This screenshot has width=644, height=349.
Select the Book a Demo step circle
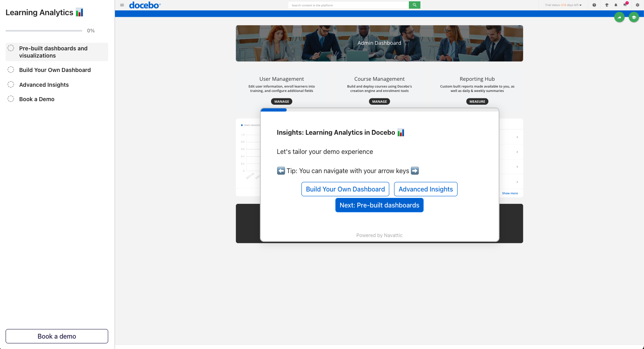point(11,99)
